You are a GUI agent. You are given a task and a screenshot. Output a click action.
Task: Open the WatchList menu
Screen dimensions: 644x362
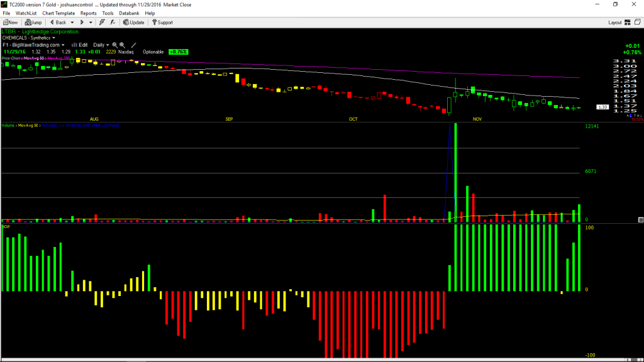pyautogui.click(x=26, y=13)
